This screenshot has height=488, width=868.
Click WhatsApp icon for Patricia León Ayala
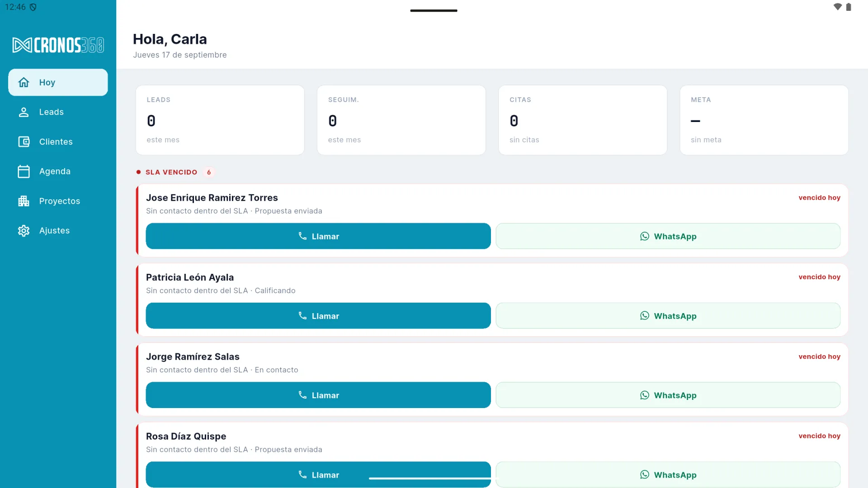coord(645,315)
